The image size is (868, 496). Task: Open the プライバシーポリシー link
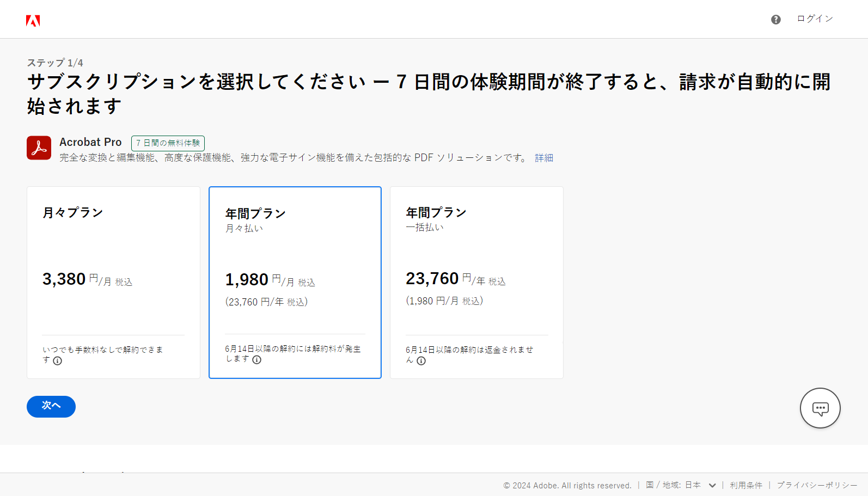tap(817, 485)
